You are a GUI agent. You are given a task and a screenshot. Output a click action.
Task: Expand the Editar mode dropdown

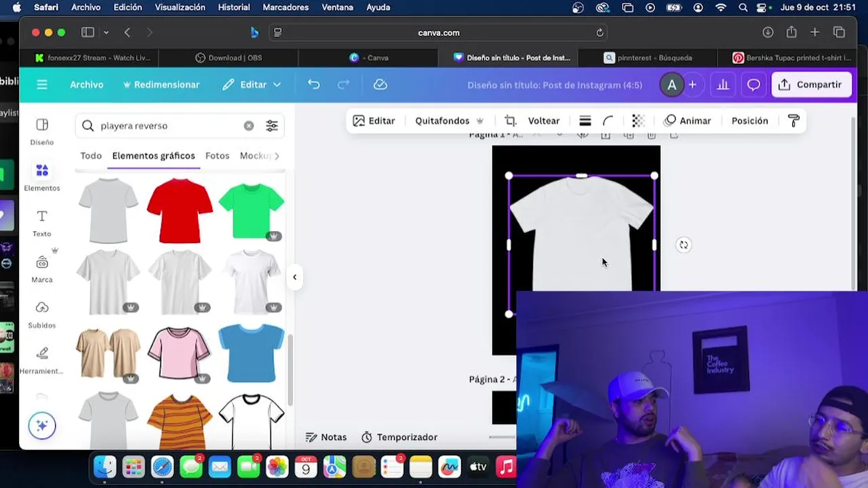point(252,85)
